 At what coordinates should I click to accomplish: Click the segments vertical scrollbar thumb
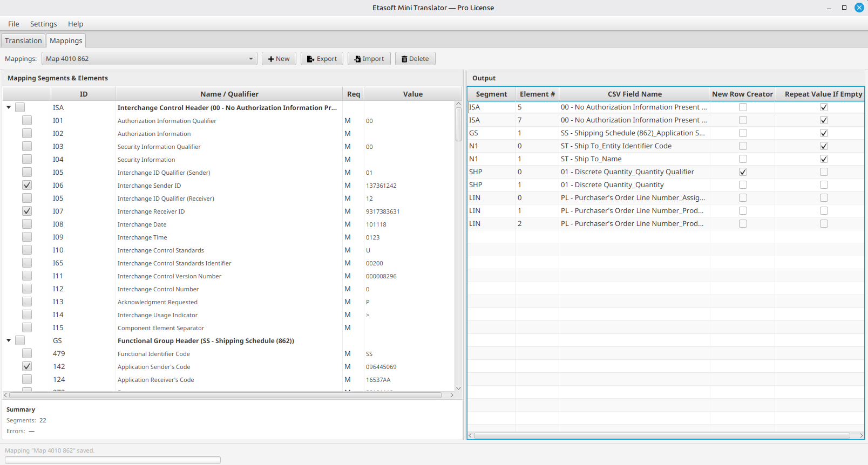point(458,125)
